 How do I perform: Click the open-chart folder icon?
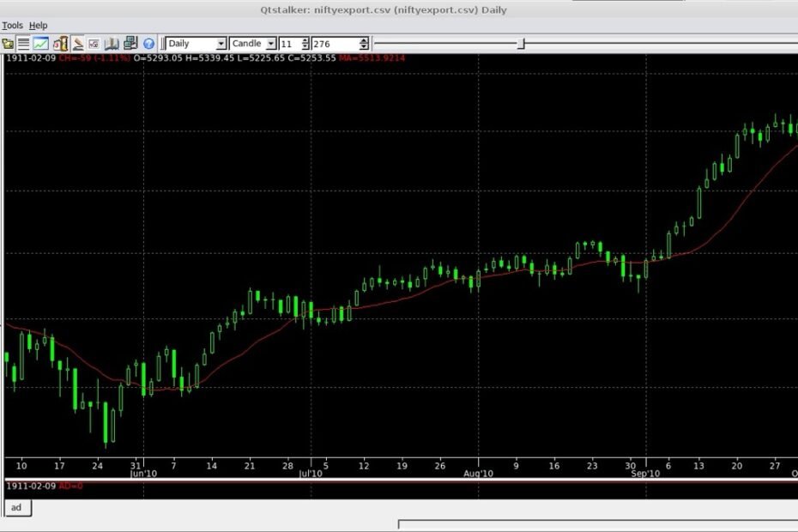[x=8, y=44]
